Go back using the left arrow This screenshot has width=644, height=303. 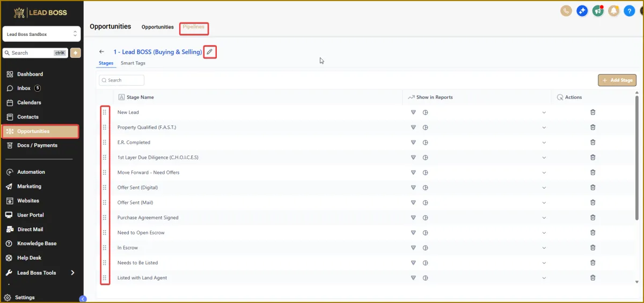(102, 52)
